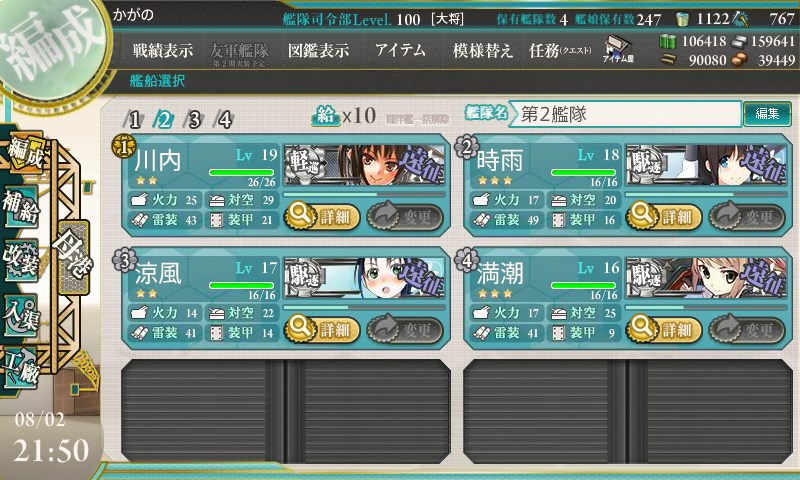Screen dimensions: 800x480
Task: Switch to fleet 1 tab
Action: [134, 120]
